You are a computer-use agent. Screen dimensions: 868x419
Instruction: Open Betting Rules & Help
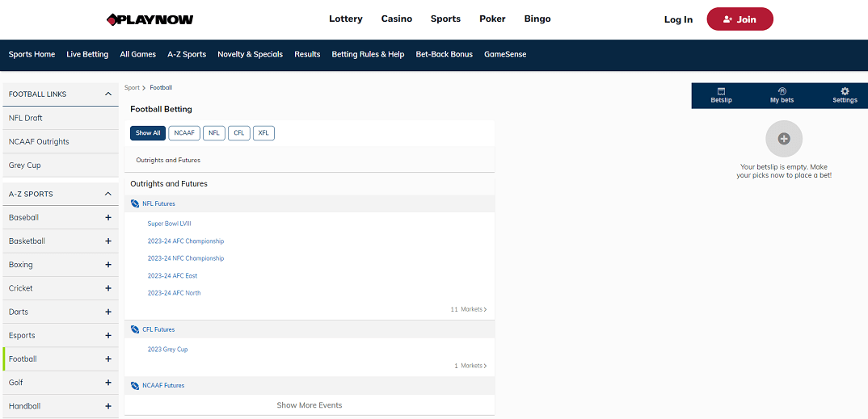click(x=368, y=54)
